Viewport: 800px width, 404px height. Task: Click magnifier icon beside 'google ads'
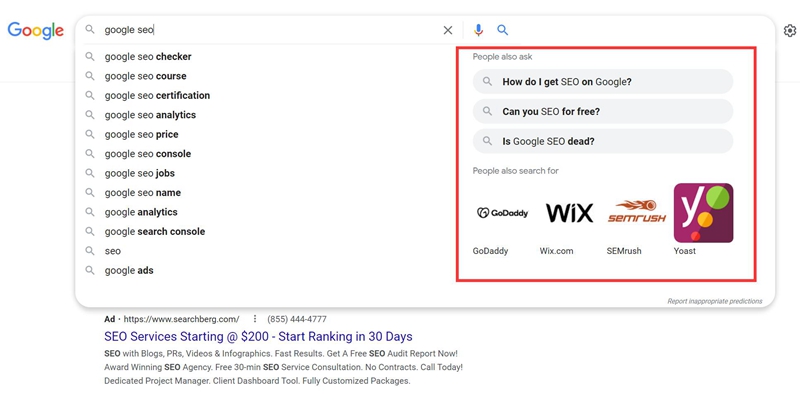90,270
